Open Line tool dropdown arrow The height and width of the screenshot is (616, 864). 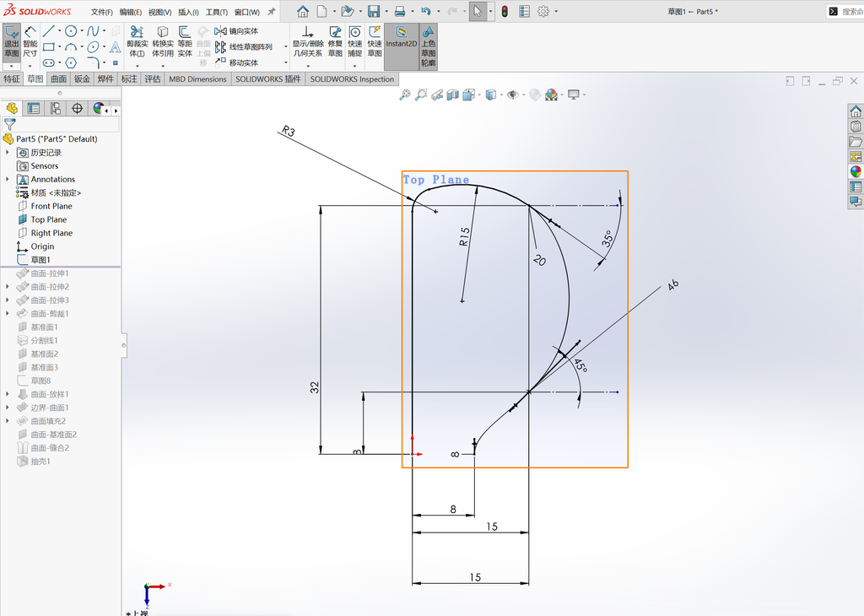60,31
